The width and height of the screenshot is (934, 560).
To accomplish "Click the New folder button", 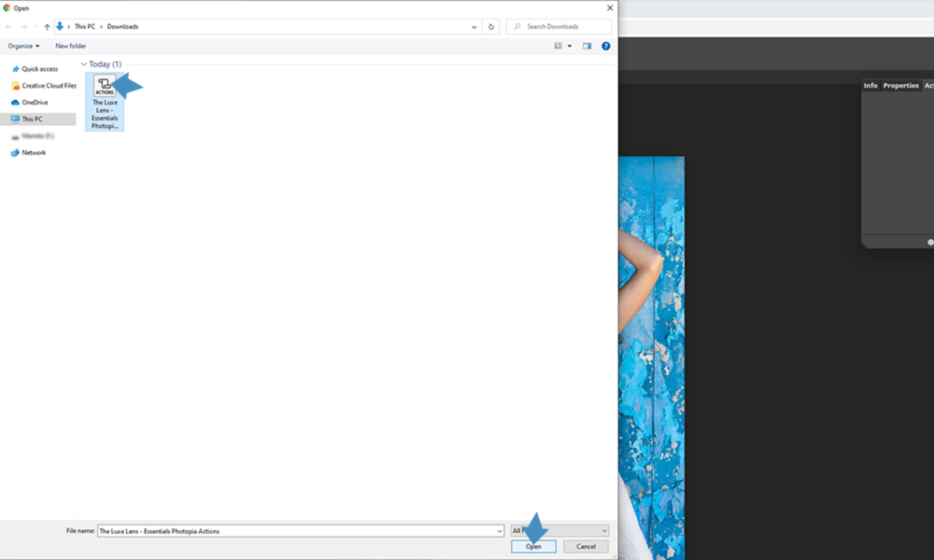I will pos(70,46).
